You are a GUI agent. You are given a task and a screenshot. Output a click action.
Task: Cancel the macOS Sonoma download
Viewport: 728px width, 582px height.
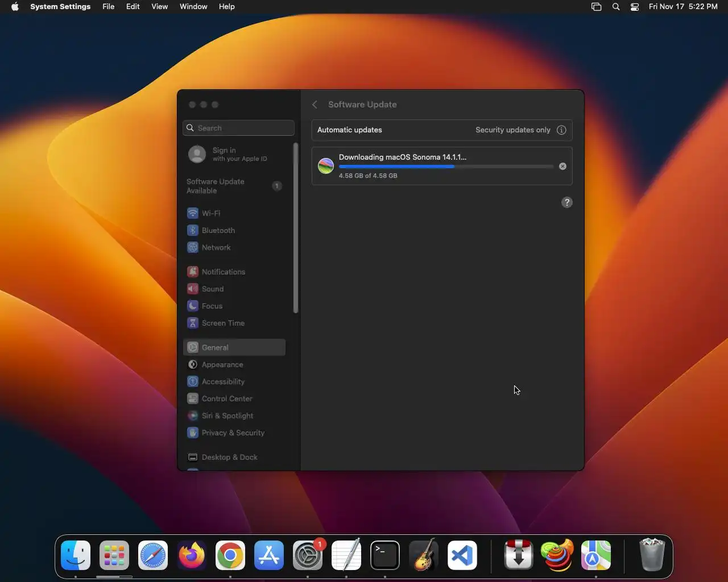562,167
